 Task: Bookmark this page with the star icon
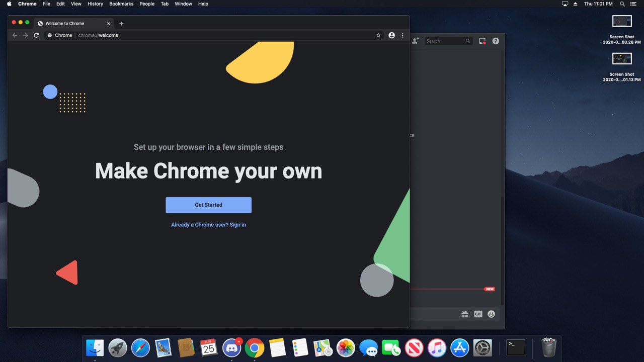(378, 35)
